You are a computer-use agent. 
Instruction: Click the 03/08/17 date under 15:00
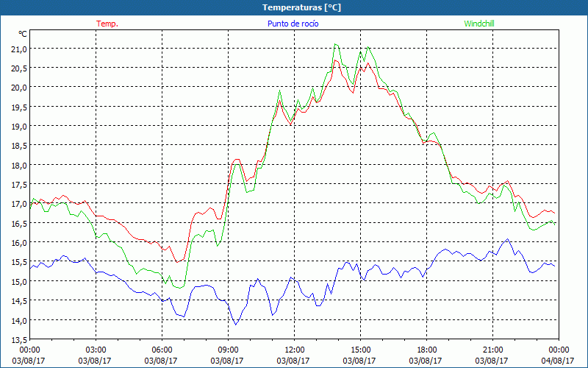(x=359, y=361)
